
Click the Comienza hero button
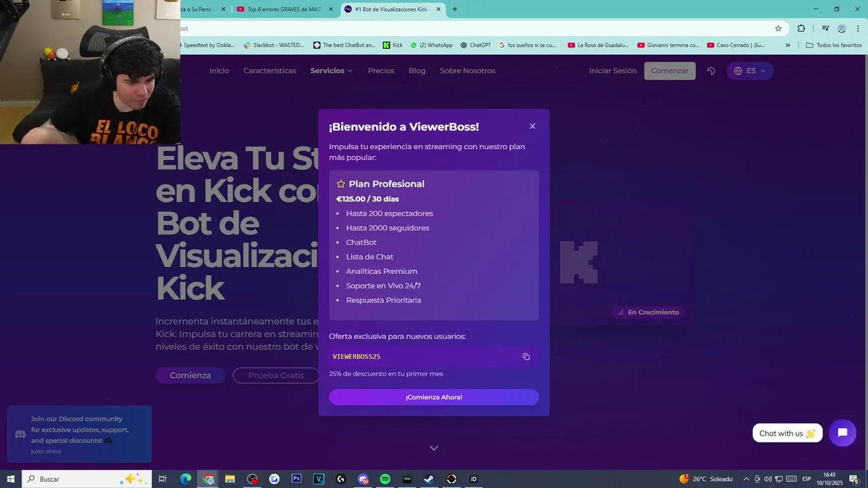point(191,375)
